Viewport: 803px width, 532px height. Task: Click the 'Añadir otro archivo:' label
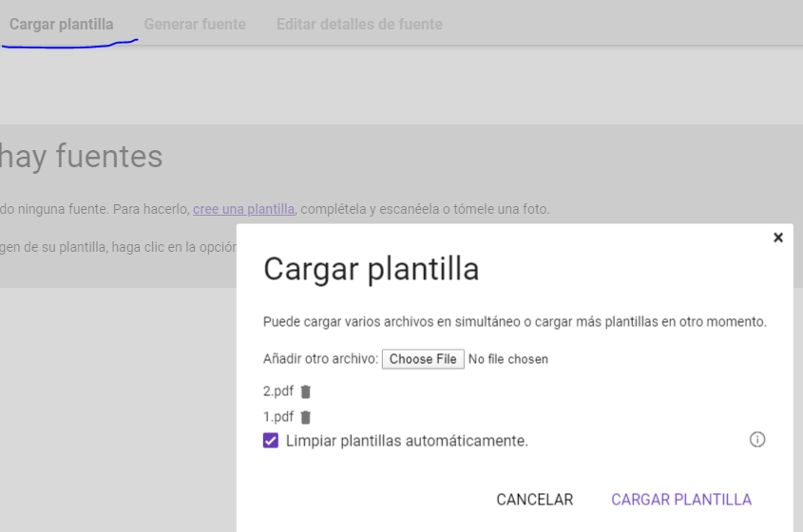pyautogui.click(x=320, y=358)
